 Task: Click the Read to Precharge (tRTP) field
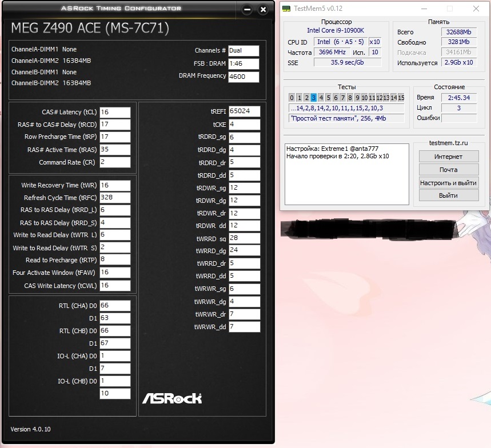[x=115, y=259]
